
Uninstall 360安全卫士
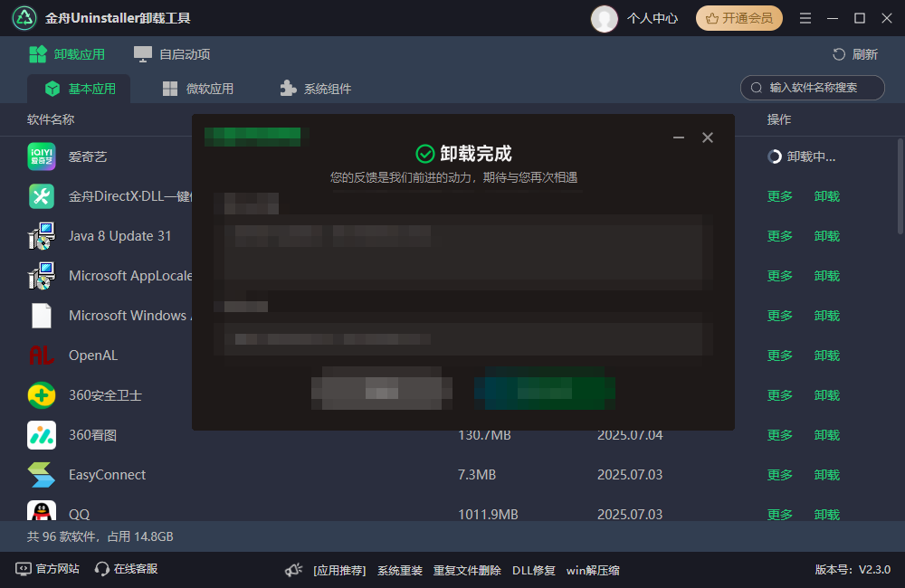[x=826, y=395]
